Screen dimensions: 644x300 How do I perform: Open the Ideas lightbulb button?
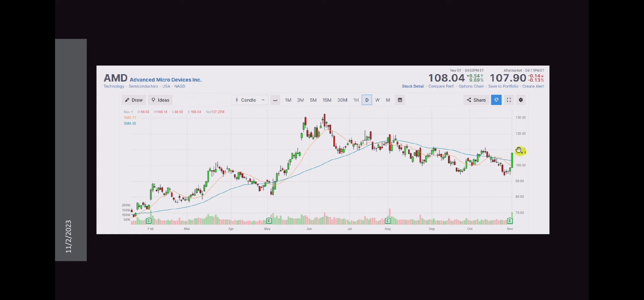pyautogui.click(x=160, y=100)
